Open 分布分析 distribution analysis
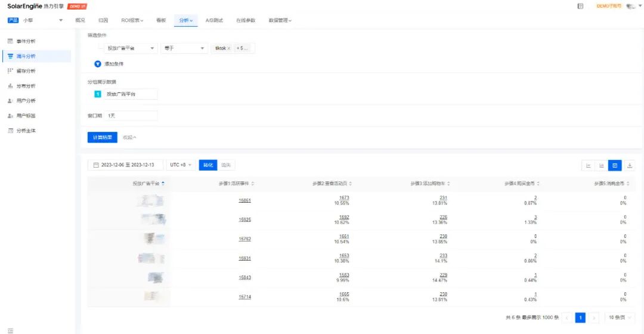The image size is (644, 334). [26, 86]
